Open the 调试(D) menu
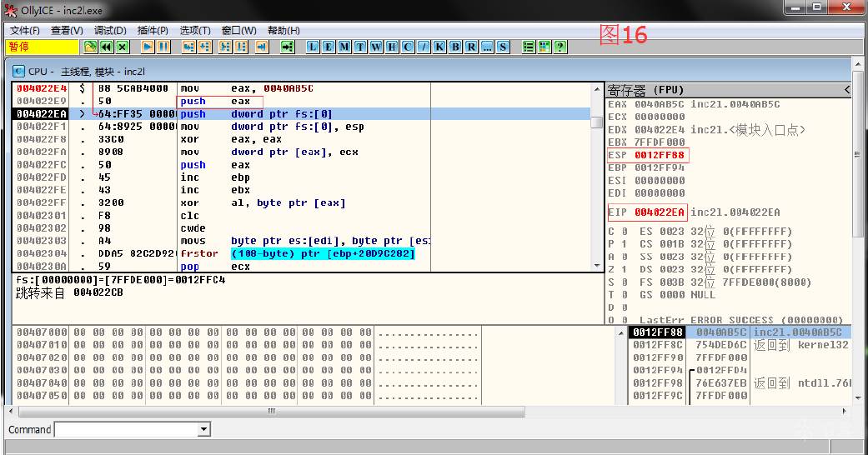 click(x=110, y=31)
